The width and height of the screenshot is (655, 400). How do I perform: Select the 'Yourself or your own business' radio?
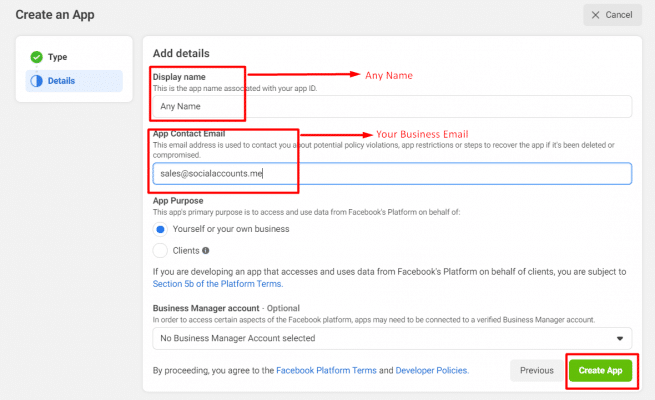tap(160, 228)
